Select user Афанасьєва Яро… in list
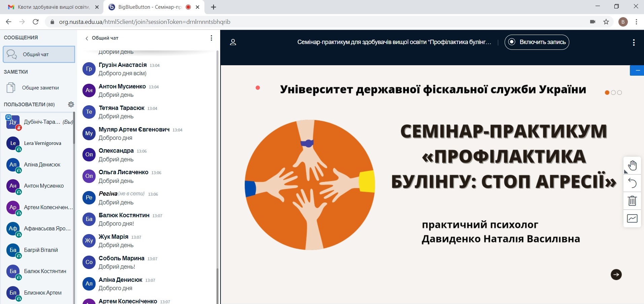 39,229
